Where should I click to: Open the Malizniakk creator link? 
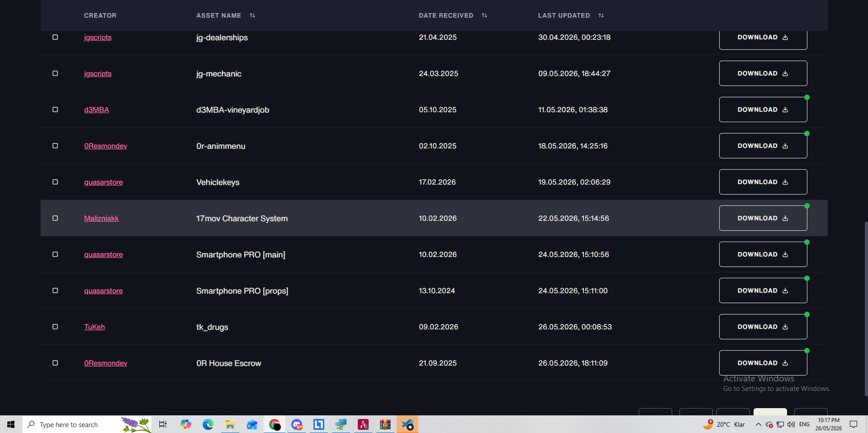[101, 219]
